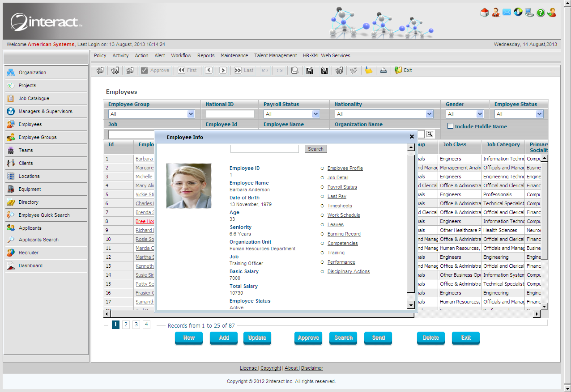Open the Disciplinary Actions link
571x392 pixels.
pyautogui.click(x=349, y=271)
